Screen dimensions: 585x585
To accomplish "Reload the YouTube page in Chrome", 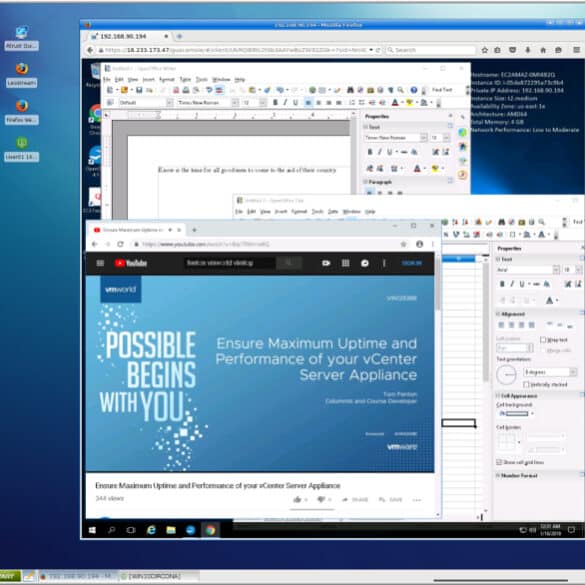I will tap(120, 244).
